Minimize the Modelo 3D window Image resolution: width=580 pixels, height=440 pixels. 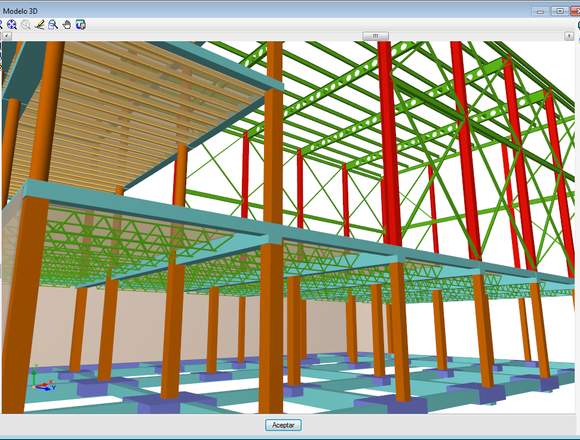point(540,11)
